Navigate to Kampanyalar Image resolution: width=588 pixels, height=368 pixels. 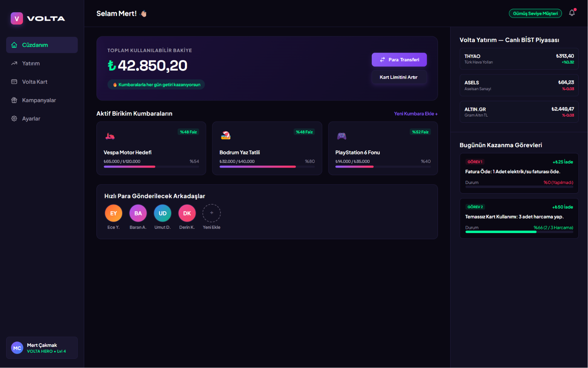pos(42,100)
